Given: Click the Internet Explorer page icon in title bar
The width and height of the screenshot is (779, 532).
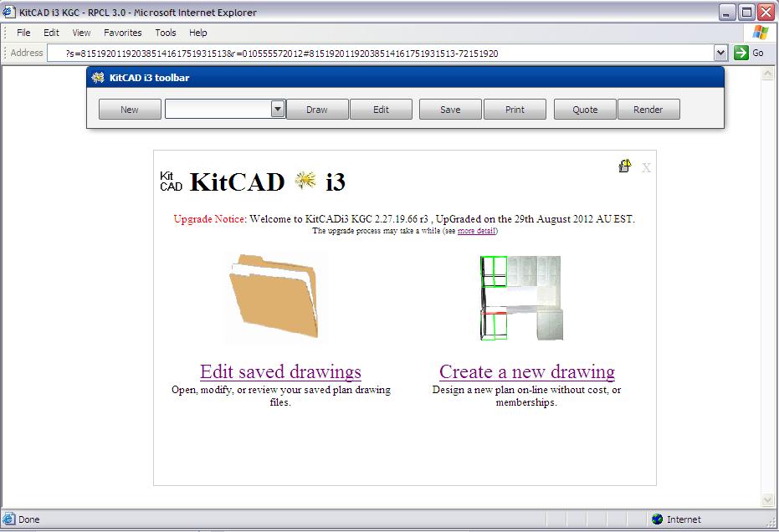Looking at the screenshot, I should click(x=8, y=12).
